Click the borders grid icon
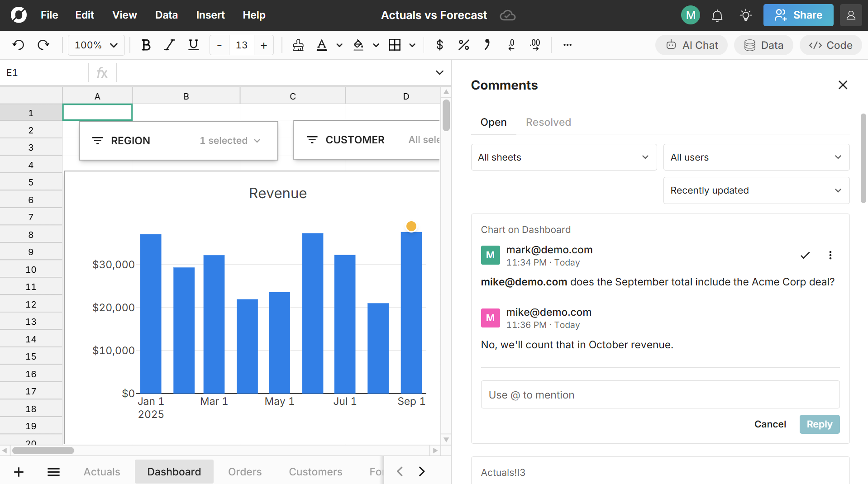The image size is (868, 484). [395, 45]
